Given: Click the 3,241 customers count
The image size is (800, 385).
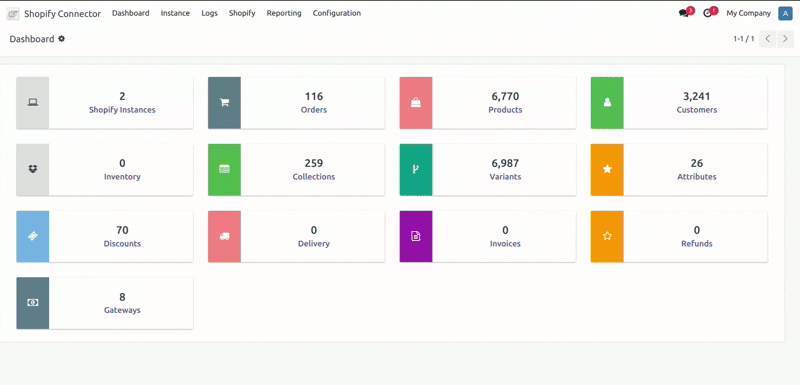Looking at the screenshot, I should pos(697,96).
